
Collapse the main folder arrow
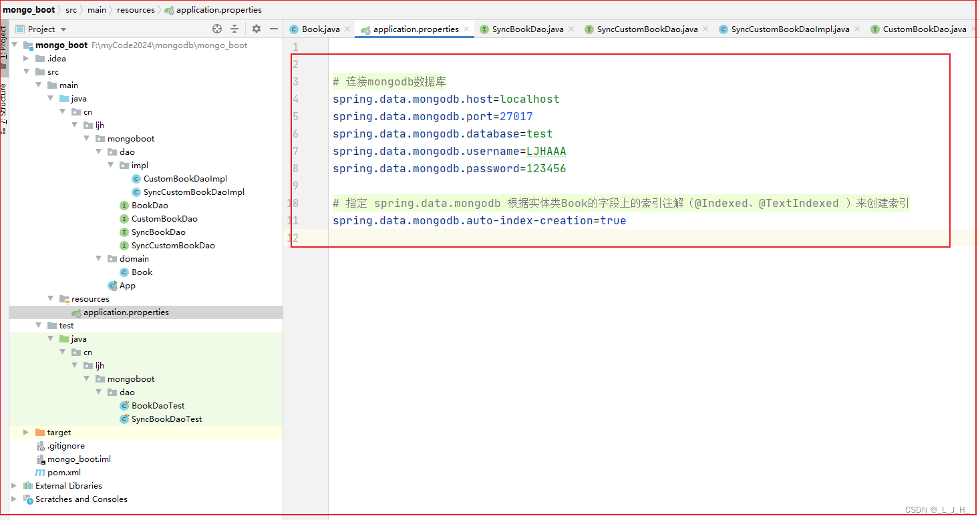pos(39,85)
